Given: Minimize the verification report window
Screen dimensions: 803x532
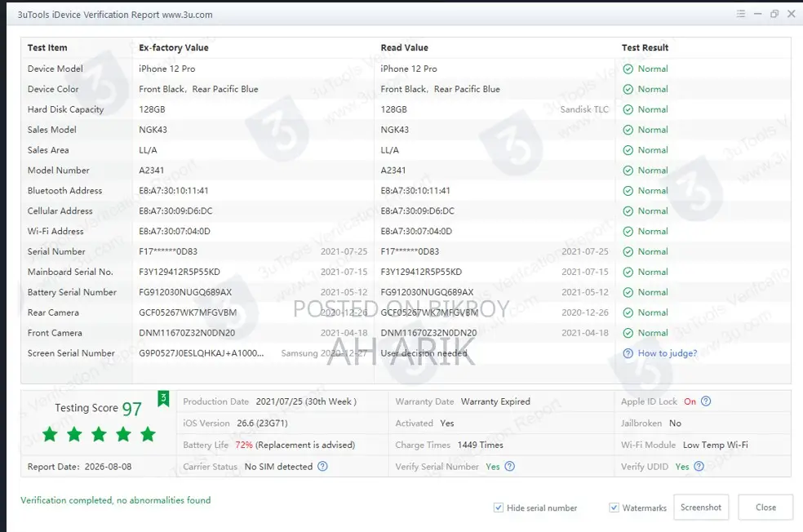Looking at the screenshot, I should point(757,14).
